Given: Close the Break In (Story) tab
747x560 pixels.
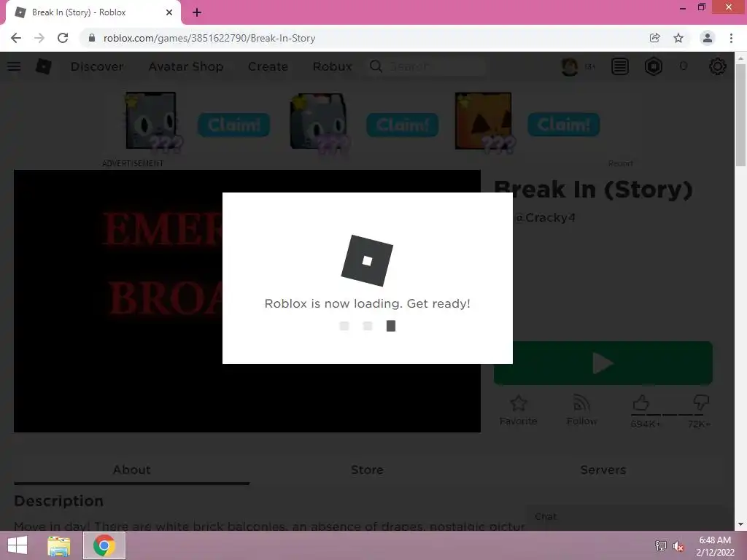Looking at the screenshot, I should pyautogui.click(x=169, y=12).
